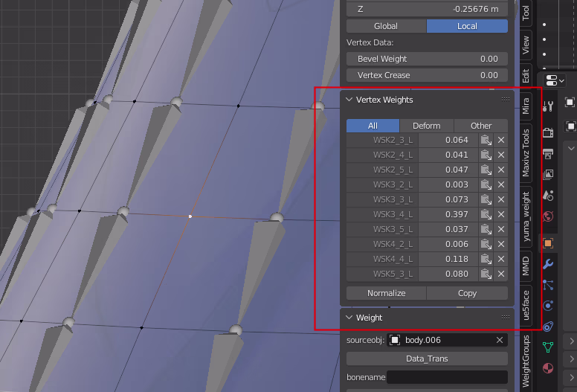Open the Physics properties icon
Screen dimensions: 577x392
[548, 306]
